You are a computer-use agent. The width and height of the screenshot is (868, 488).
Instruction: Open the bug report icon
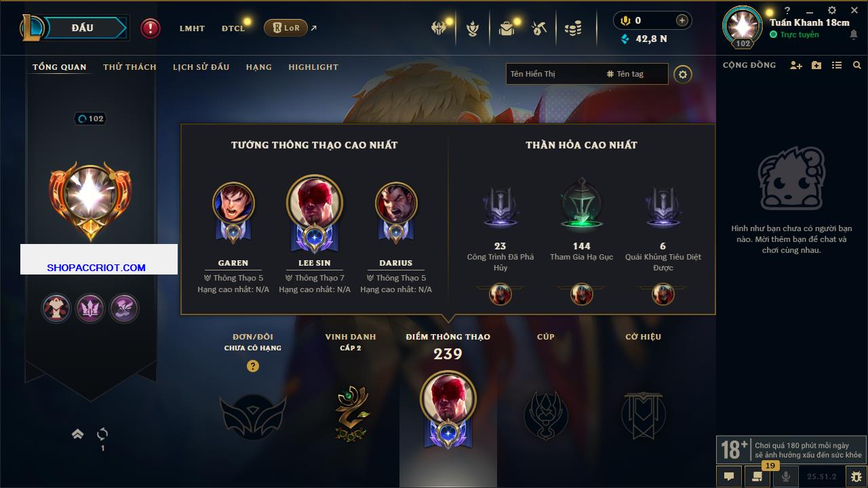tap(856, 476)
